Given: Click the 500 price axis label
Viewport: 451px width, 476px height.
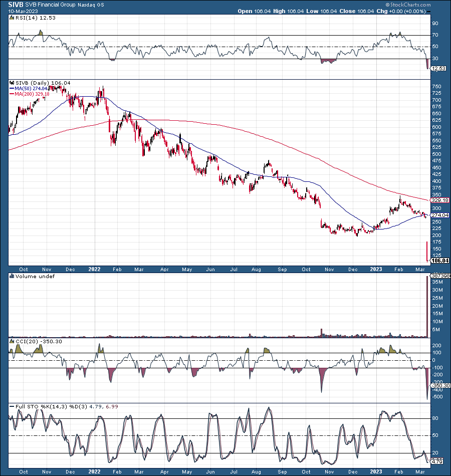Looking at the screenshot, I should 436,154.
